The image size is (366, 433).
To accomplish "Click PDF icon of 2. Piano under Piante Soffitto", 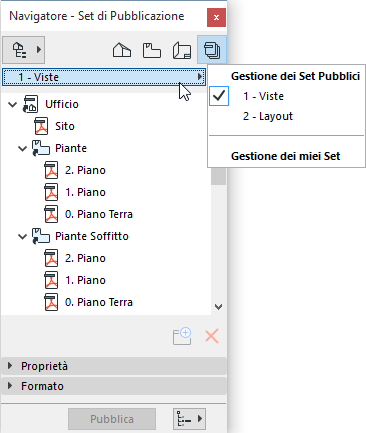I will (51, 258).
